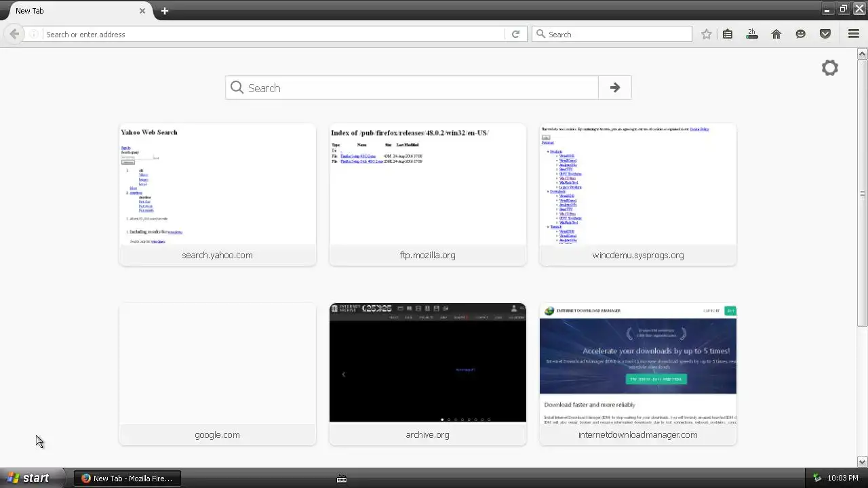Click the reload page icon
Image resolution: width=868 pixels, height=488 pixels.
515,34
